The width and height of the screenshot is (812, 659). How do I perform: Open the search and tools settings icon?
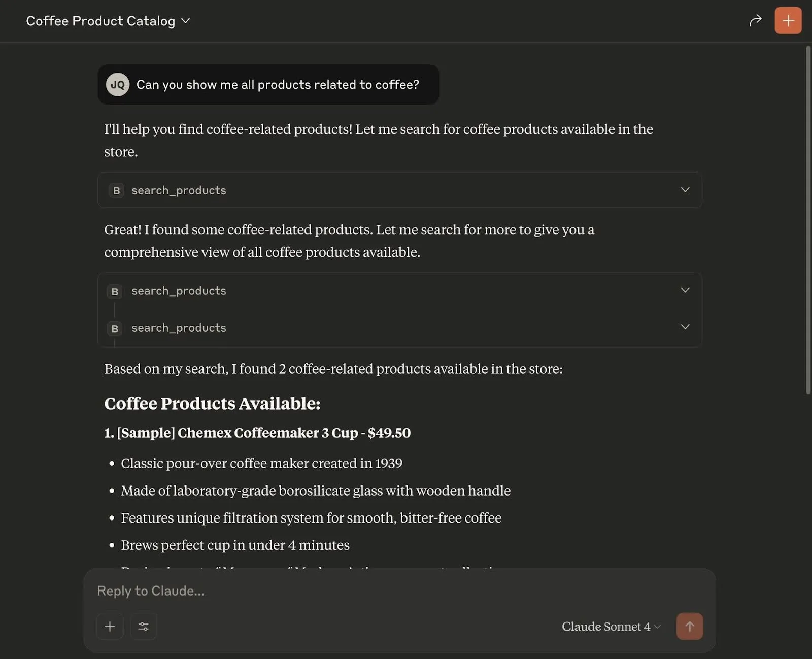tap(144, 627)
